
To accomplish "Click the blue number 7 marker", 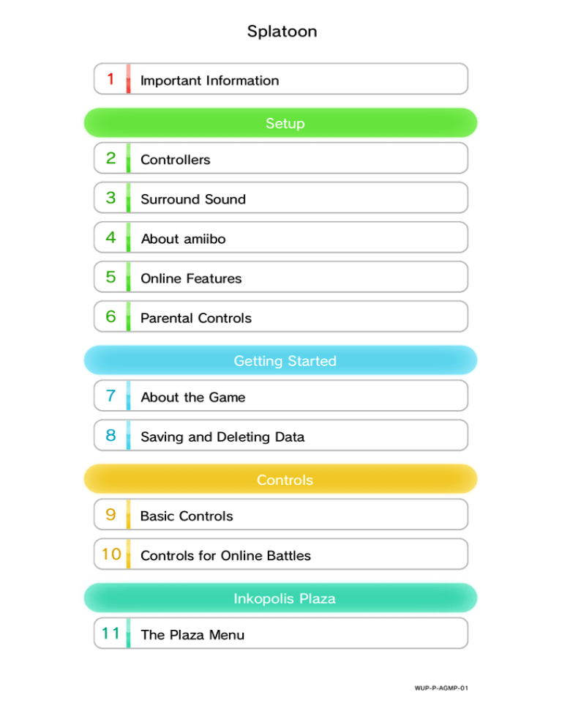I will pos(110,396).
